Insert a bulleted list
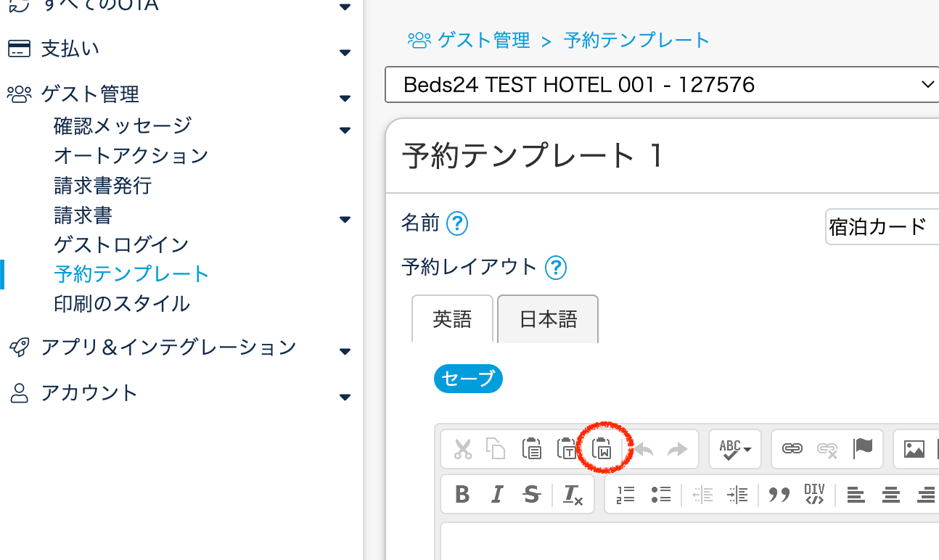 point(660,495)
